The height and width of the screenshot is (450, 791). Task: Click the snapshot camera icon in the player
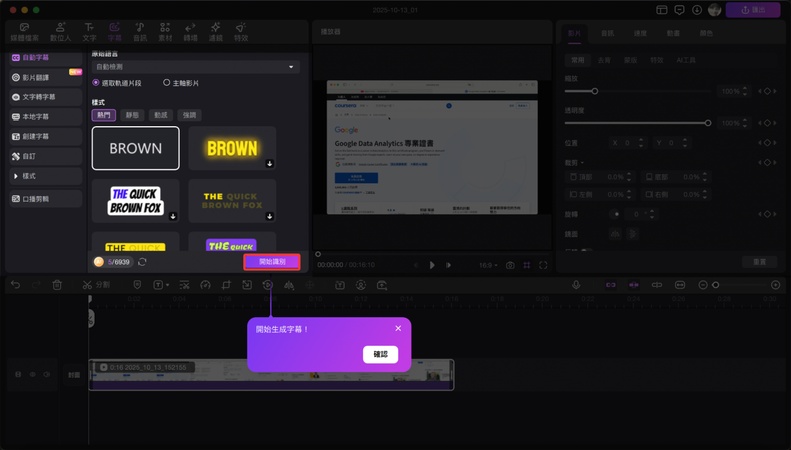click(510, 265)
